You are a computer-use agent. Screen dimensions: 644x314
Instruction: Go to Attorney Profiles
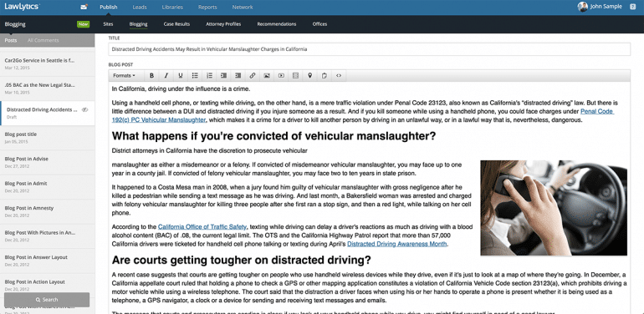point(223,24)
